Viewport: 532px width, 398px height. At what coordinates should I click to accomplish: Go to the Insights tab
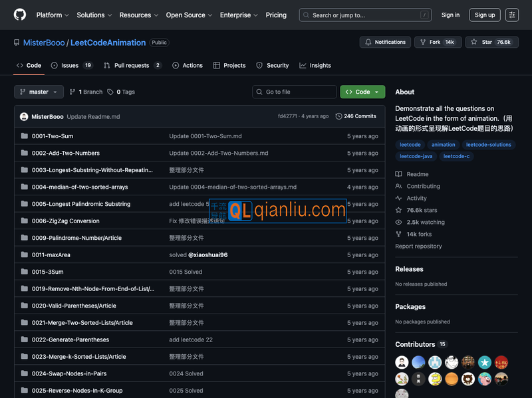point(315,65)
